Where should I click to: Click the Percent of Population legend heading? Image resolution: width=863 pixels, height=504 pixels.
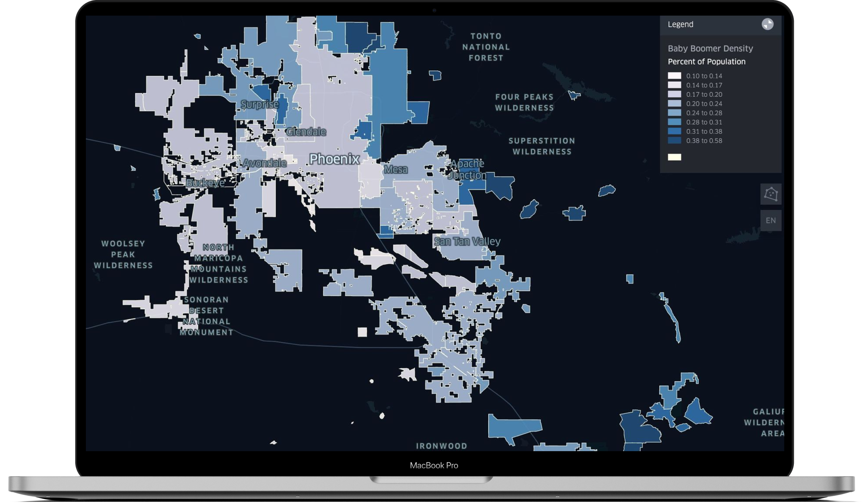706,62
